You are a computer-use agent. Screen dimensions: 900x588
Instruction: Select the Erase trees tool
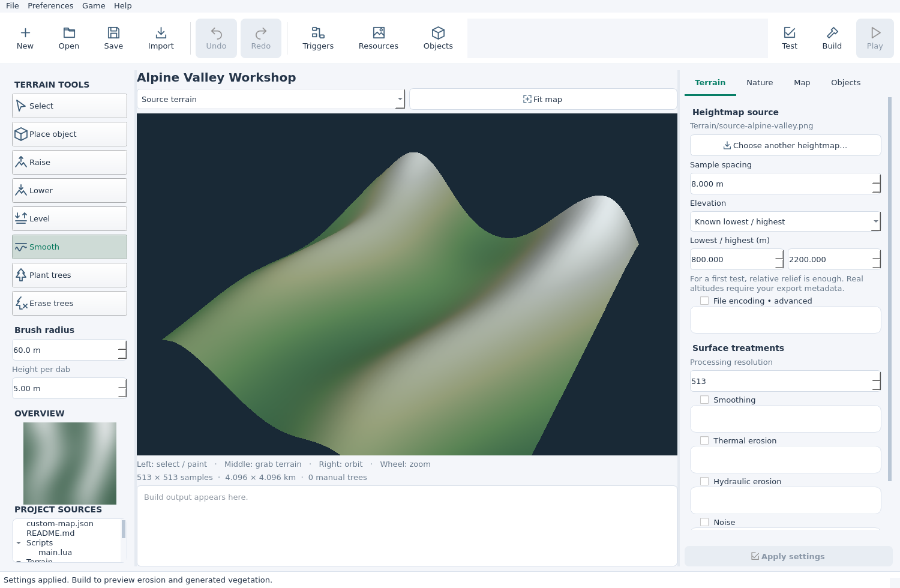pos(70,304)
